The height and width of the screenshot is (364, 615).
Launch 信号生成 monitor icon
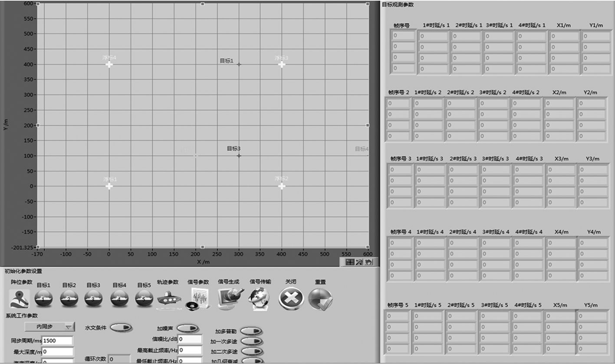[230, 299]
